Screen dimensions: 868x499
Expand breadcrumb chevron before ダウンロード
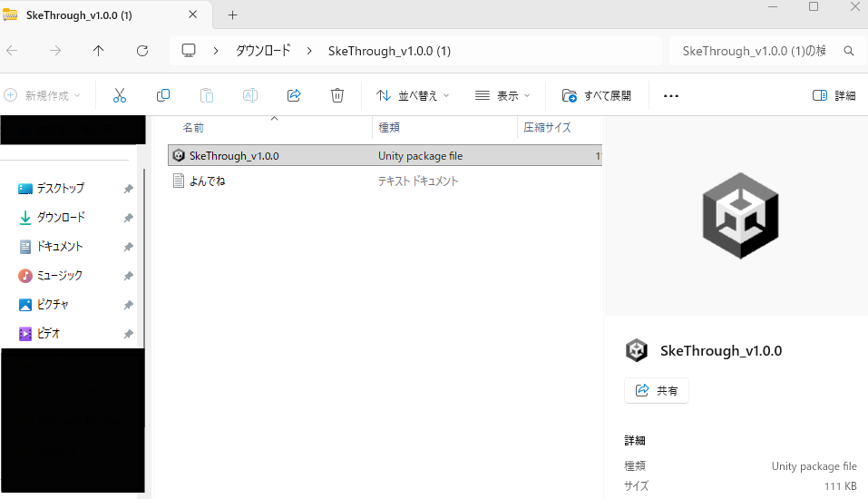217,51
